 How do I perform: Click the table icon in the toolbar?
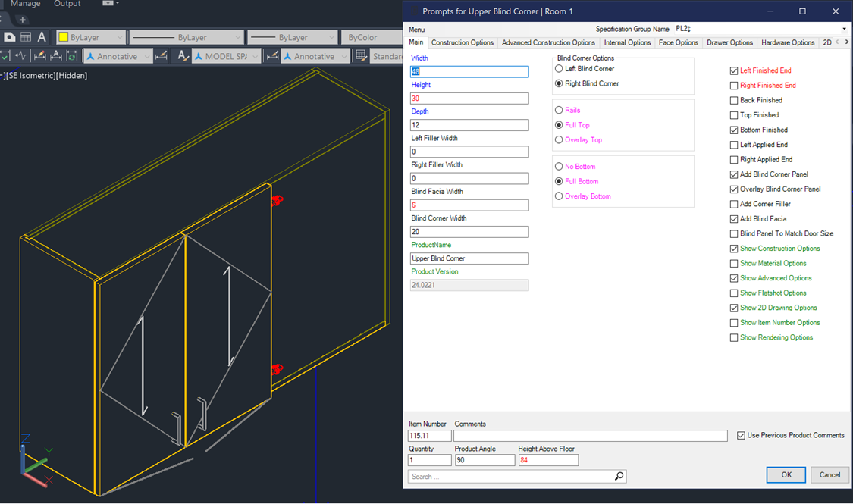click(26, 37)
